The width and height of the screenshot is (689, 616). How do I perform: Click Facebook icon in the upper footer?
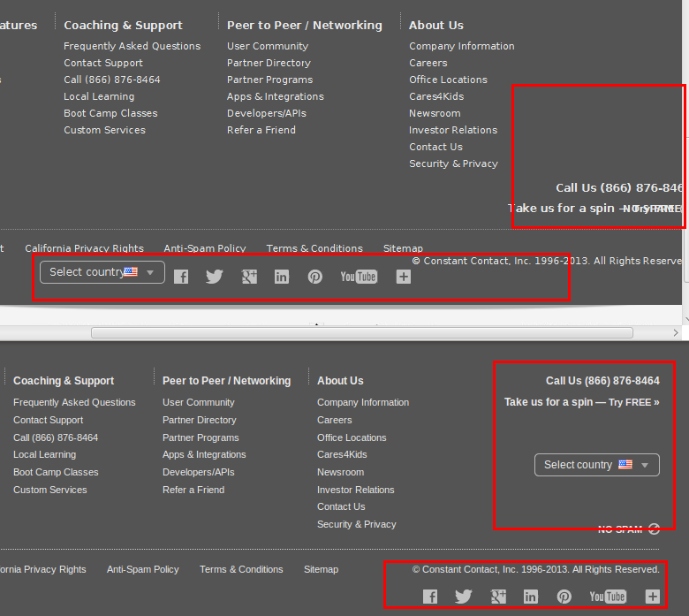(181, 277)
